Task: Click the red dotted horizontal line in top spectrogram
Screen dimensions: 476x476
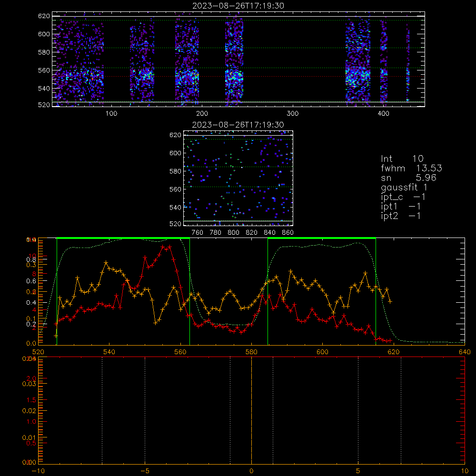Action: [238, 77]
